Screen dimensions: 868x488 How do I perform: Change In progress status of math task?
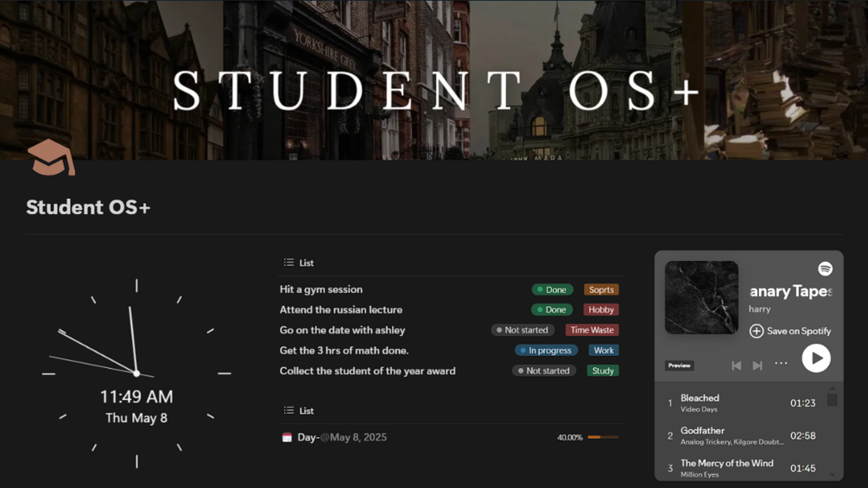pyautogui.click(x=546, y=351)
